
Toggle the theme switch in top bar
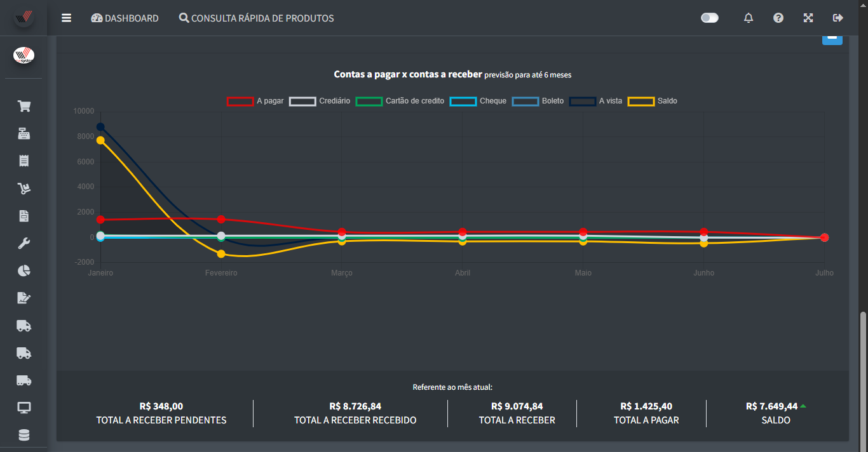[709, 18]
